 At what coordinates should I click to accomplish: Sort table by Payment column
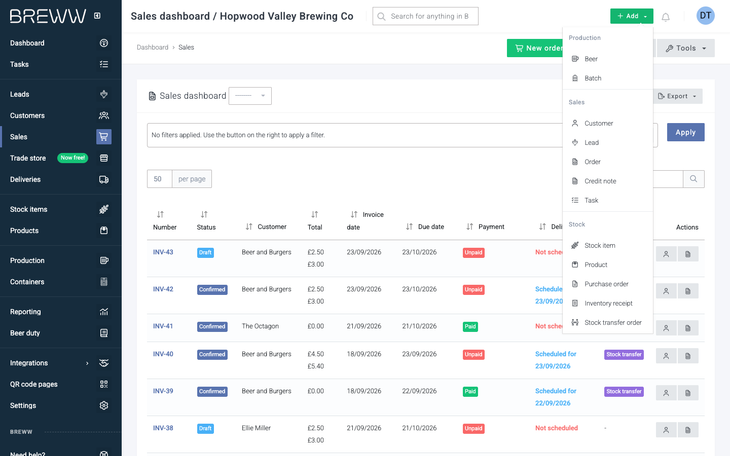tap(485, 227)
